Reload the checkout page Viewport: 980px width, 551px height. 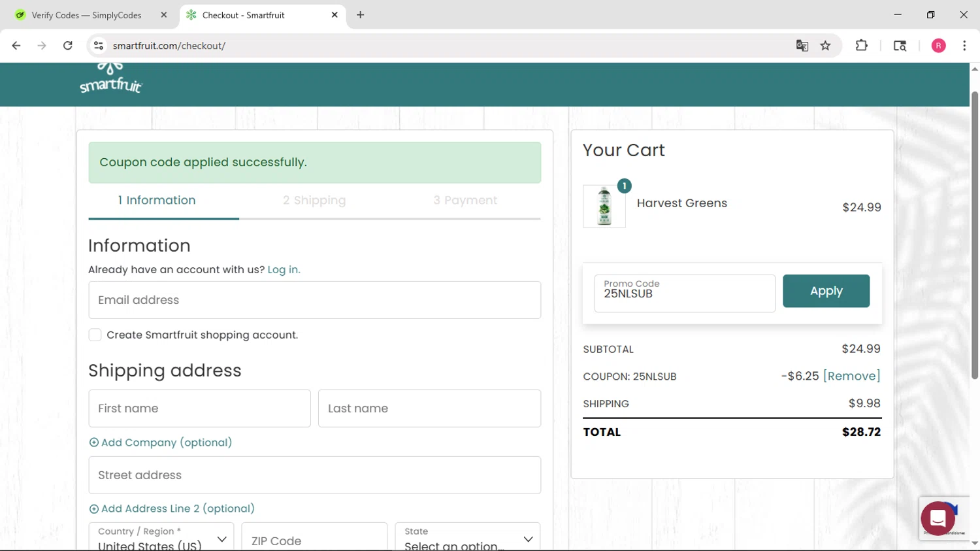(x=68, y=46)
